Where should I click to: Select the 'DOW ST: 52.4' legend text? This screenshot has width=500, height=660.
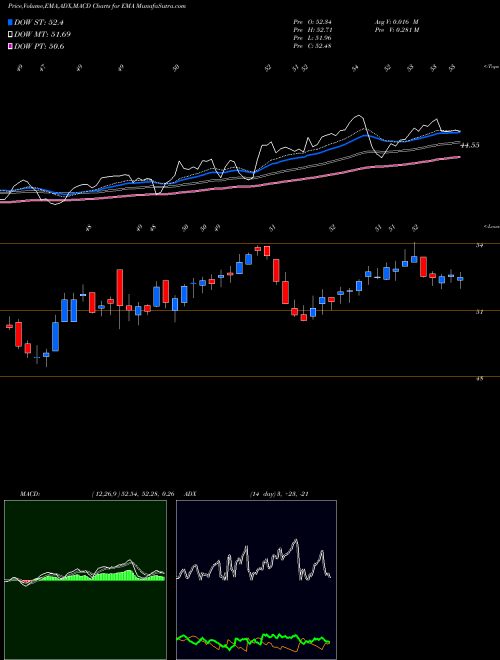(39, 22)
